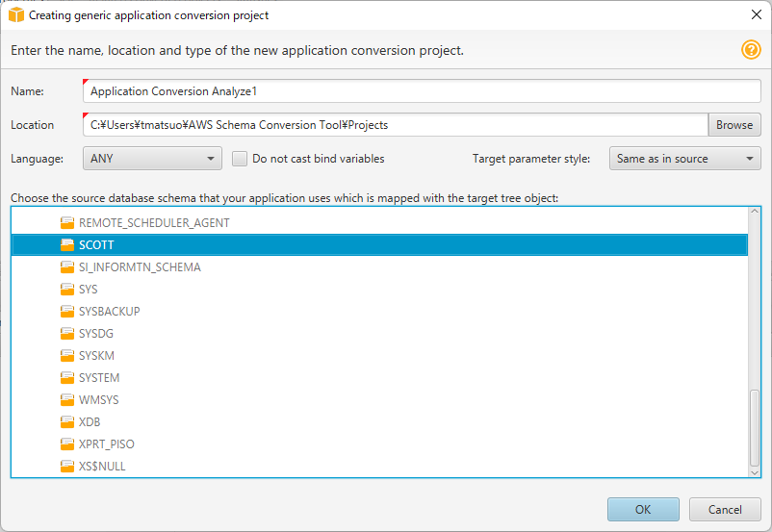772x532 pixels.
Task: Click the SYSBACKUP schema folder icon
Action: [x=67, y=312]
